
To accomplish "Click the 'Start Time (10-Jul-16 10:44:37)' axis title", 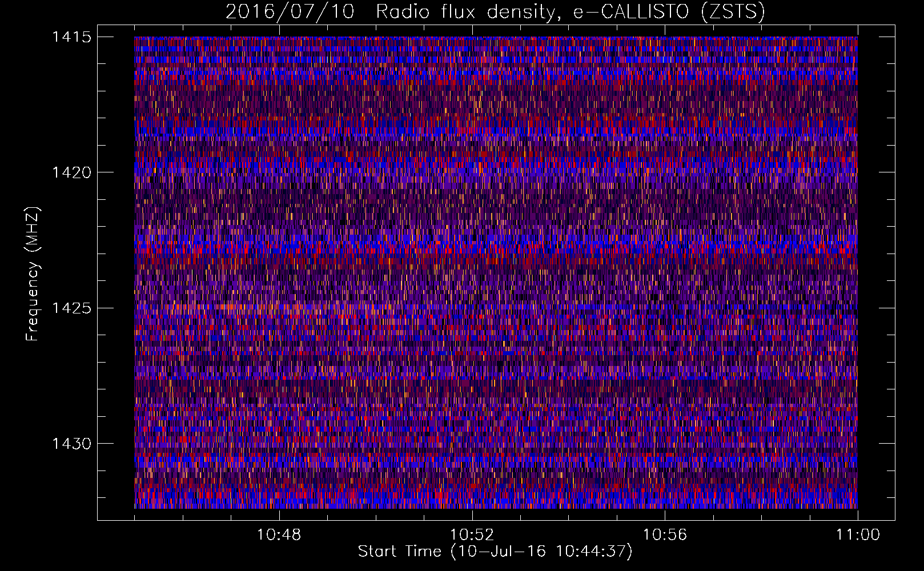I will 495,552.
